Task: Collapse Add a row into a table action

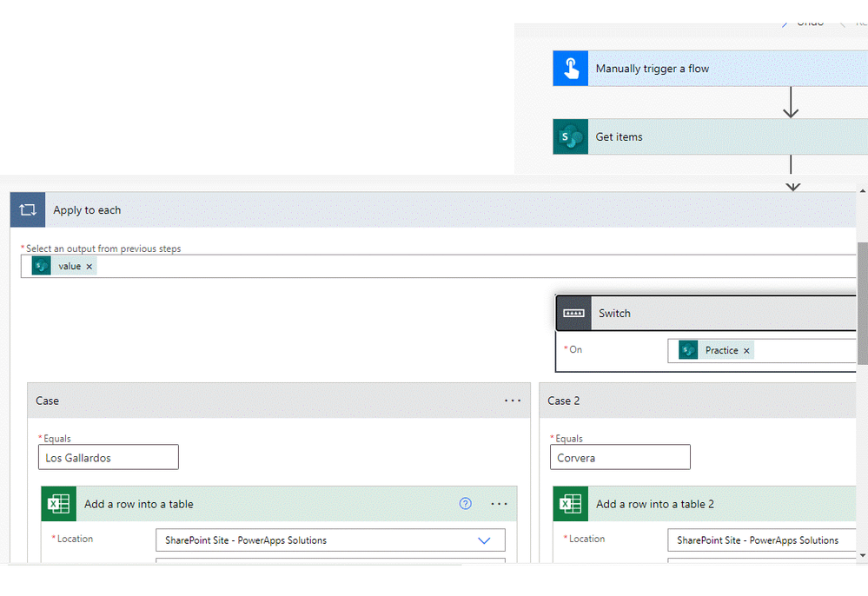Action: tap(279, 504)
